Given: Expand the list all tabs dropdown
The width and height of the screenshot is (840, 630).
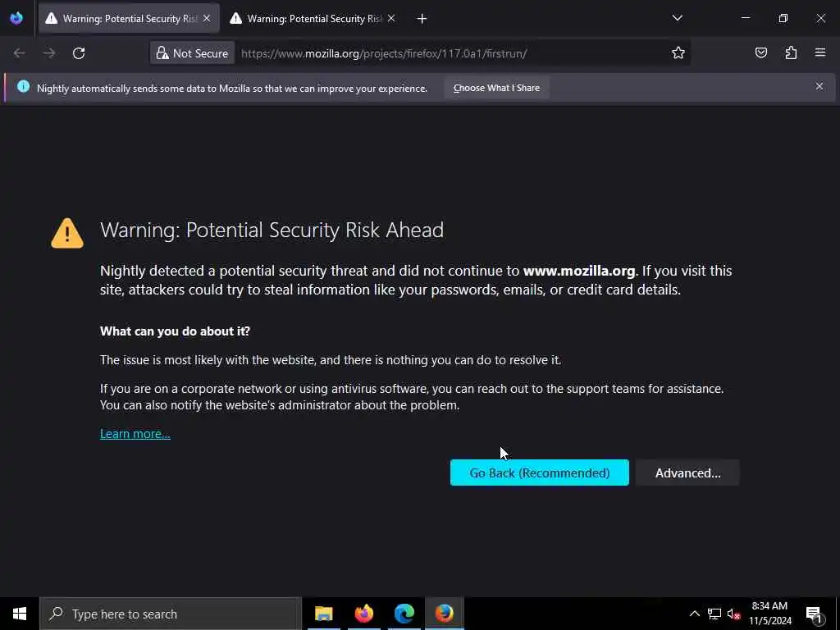Looking at the screenshot, I should pos(677,18).
